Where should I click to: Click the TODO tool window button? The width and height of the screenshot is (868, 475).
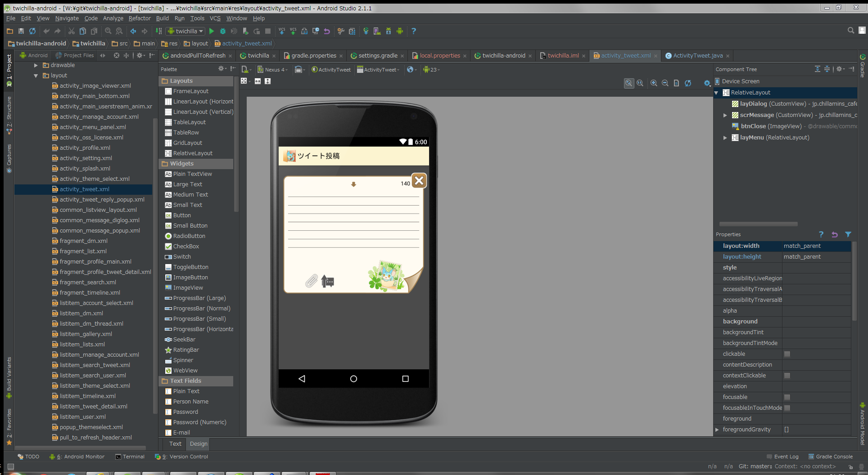click(x=28, y=457)
